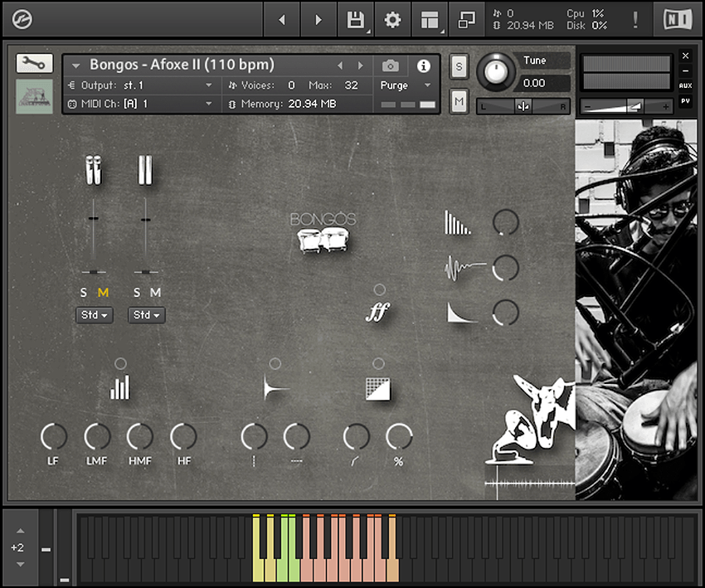Screen dimensions: 705x588
Task: Open the gear Options settings
Action: [392, 20]
